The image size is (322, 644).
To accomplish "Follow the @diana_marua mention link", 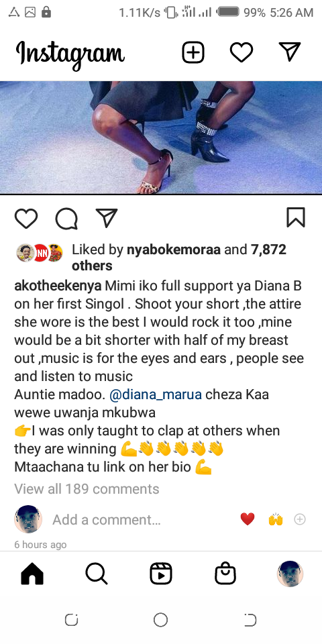I will point(155,394).
